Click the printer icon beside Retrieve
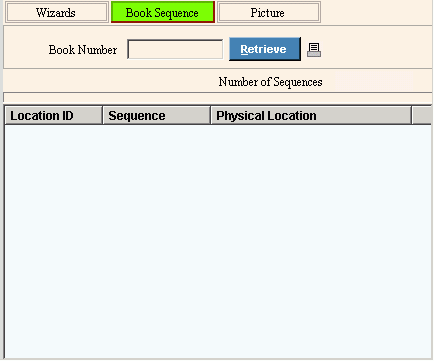Screen dimensions: 434x361 coord(314,50)
